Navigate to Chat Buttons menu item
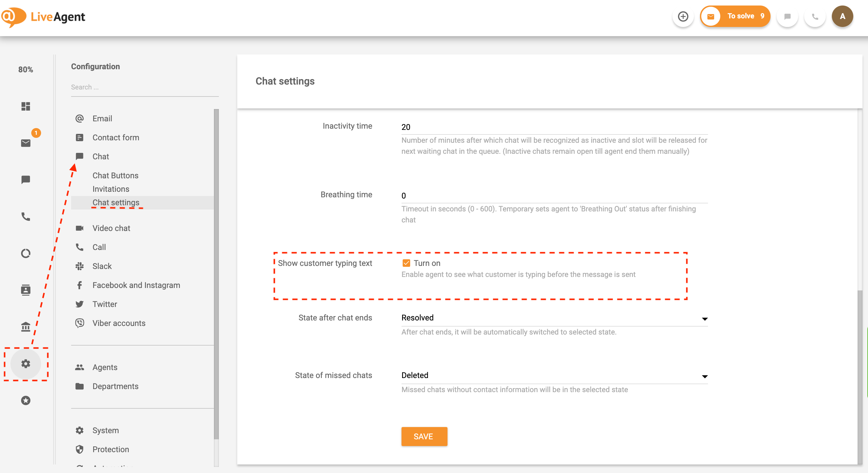 coord(115,175)
